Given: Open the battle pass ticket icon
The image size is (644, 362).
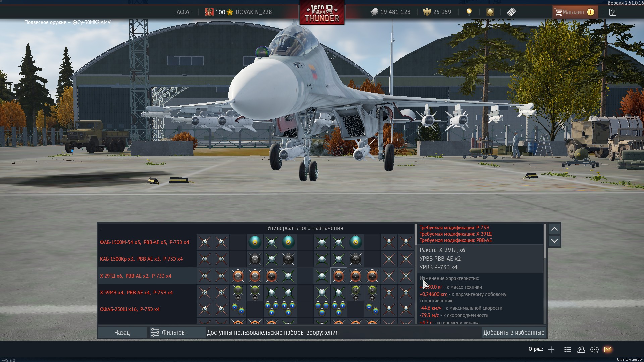Looking at the screenshot, I should [511, 12].
